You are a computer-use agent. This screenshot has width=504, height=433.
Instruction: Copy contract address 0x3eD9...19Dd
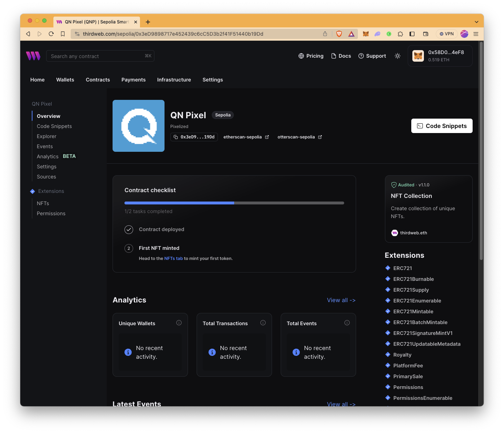[194, 137]
